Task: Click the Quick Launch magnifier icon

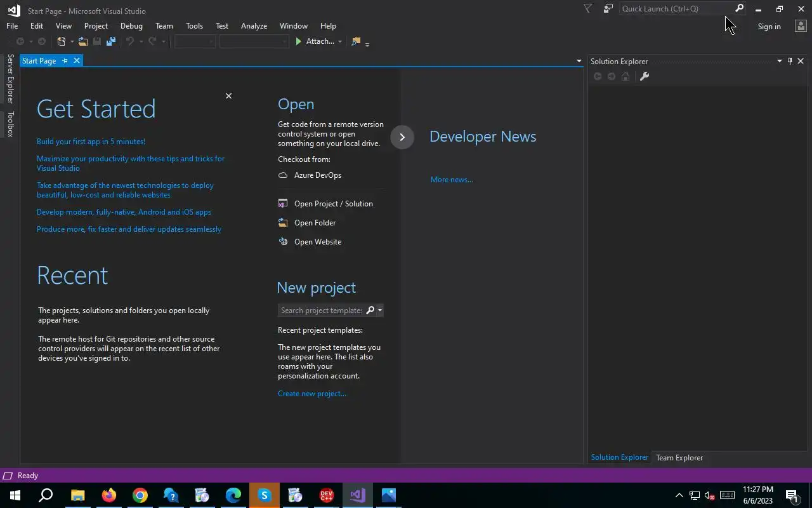Action: 739,8
